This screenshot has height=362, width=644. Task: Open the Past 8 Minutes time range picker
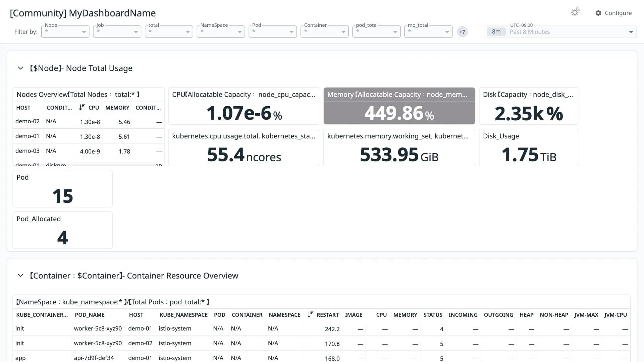point(560,32)
